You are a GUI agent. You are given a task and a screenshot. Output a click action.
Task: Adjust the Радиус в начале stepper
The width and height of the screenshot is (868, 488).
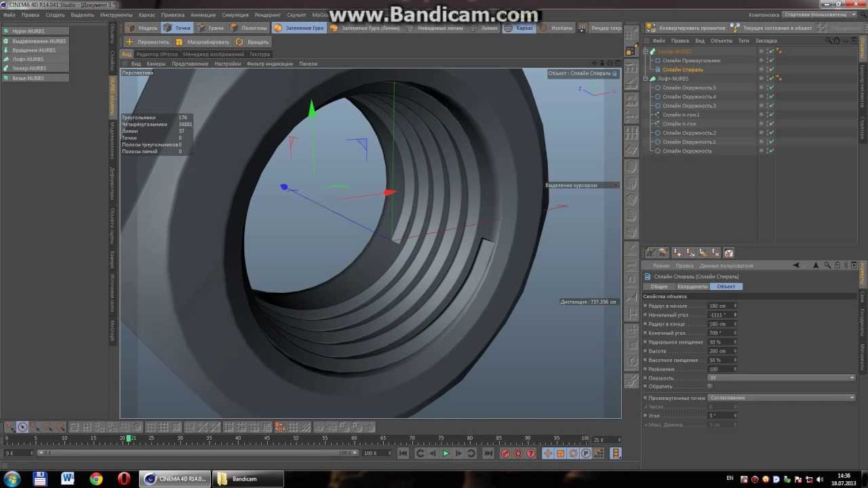pyautogui.click(x=735, y=306)
